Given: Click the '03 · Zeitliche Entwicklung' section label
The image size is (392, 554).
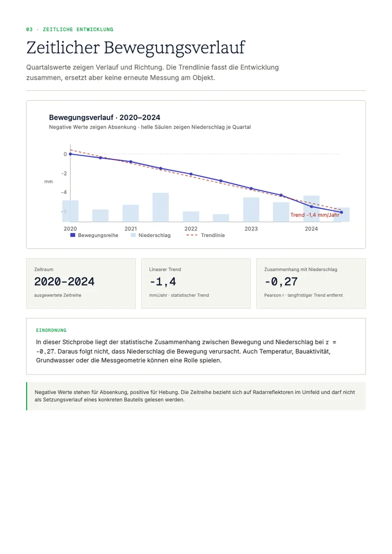Looking at the screenshot, I should [x=70, y=29].
